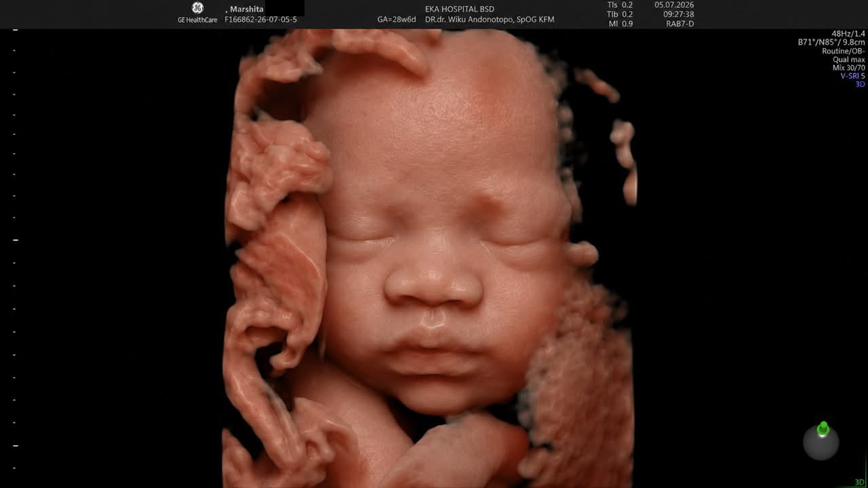Click the Qual max setting
Screen dimensions: 868x488
[x=848, y=60]
